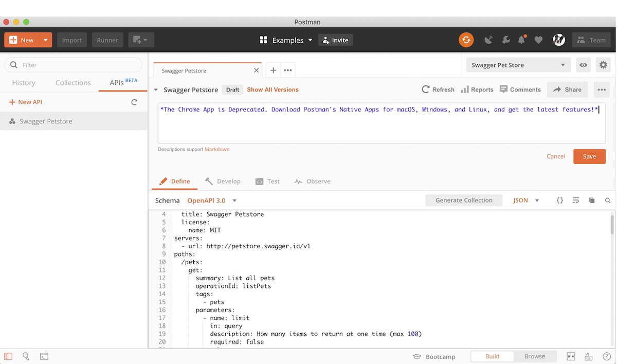Open manage environments gear icon
Image resolution: width=617 pixels, height=364 pixels.
(x=603, y=65)
